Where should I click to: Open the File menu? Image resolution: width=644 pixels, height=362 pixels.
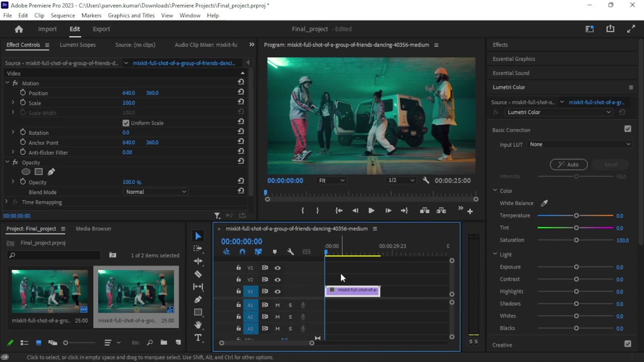click(8, 16)
